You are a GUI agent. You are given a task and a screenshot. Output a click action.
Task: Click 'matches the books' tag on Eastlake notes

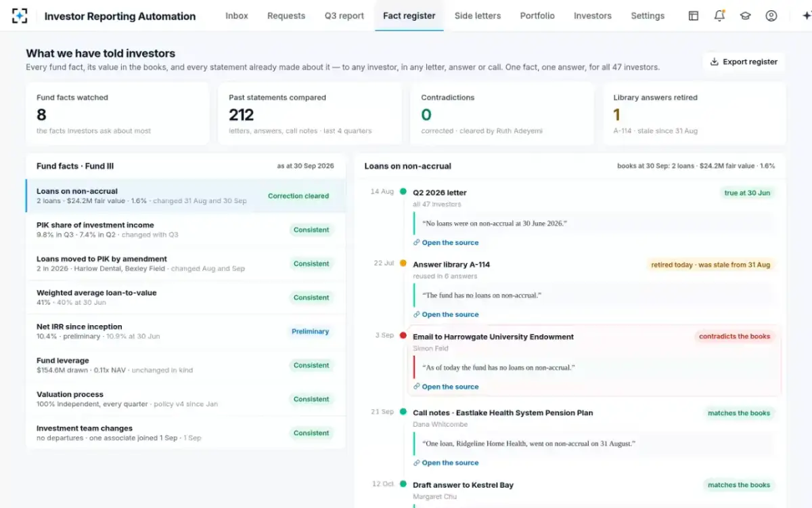[739, 412]
